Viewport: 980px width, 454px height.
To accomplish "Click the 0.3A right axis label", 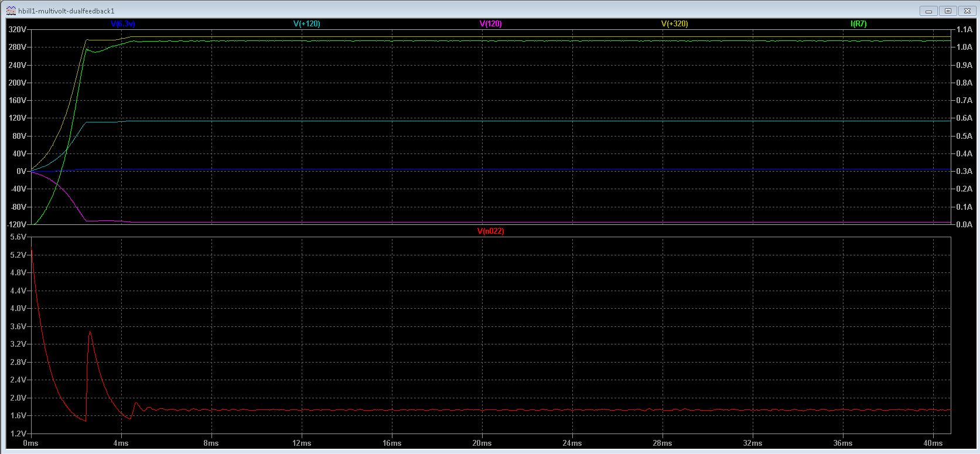I will (964, 171).
